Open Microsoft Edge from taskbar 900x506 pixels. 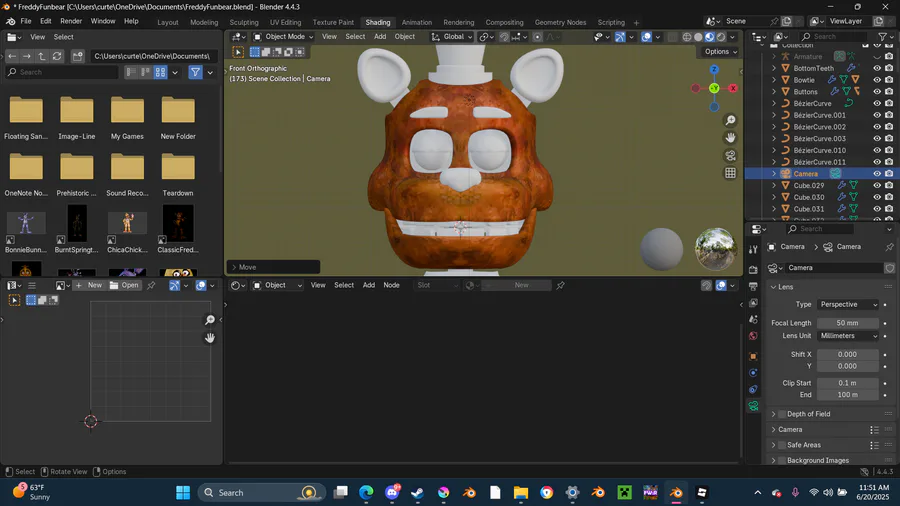point(366,492)
